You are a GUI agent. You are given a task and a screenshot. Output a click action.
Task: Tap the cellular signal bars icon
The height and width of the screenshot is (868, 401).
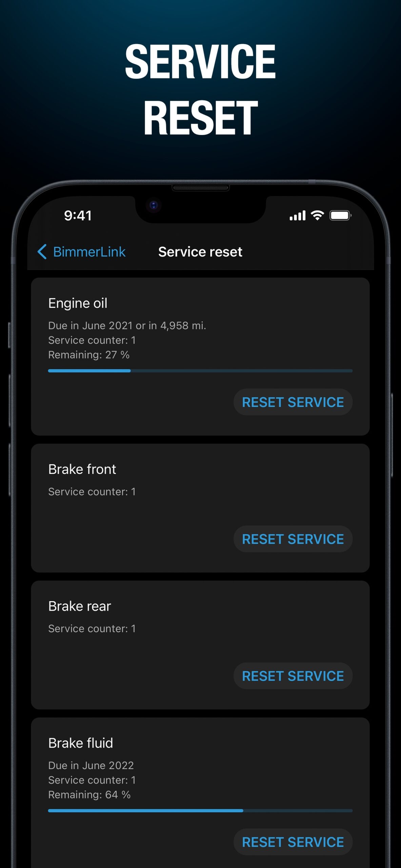coord(297,216)
